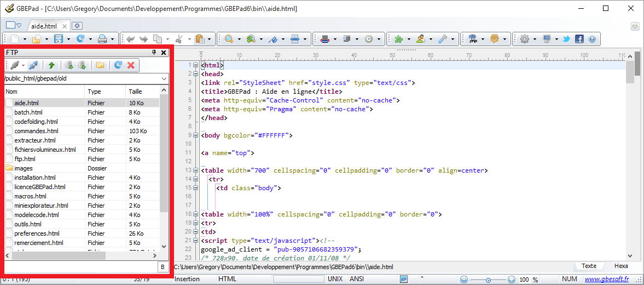Viewport: 644px width, 285px height.
Task: Pin the FTP panel with pushpin
Action: 154,52
